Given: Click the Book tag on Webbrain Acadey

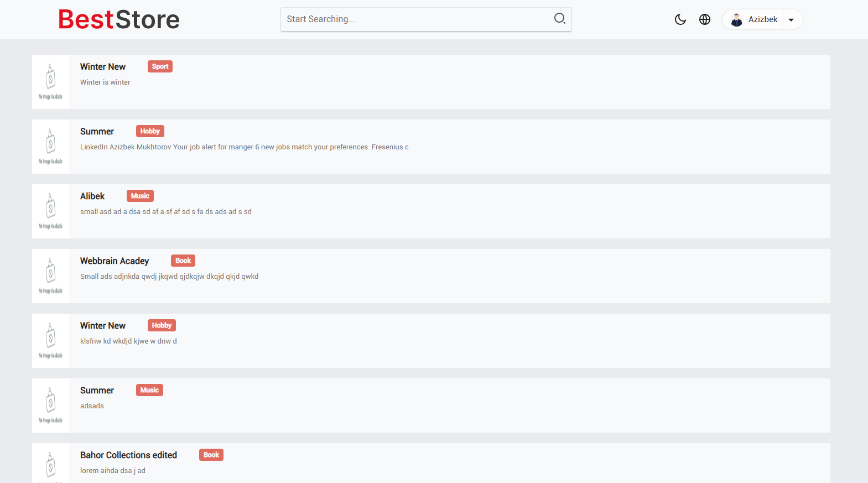Looking at the screenshot, I should pos(183,261).
